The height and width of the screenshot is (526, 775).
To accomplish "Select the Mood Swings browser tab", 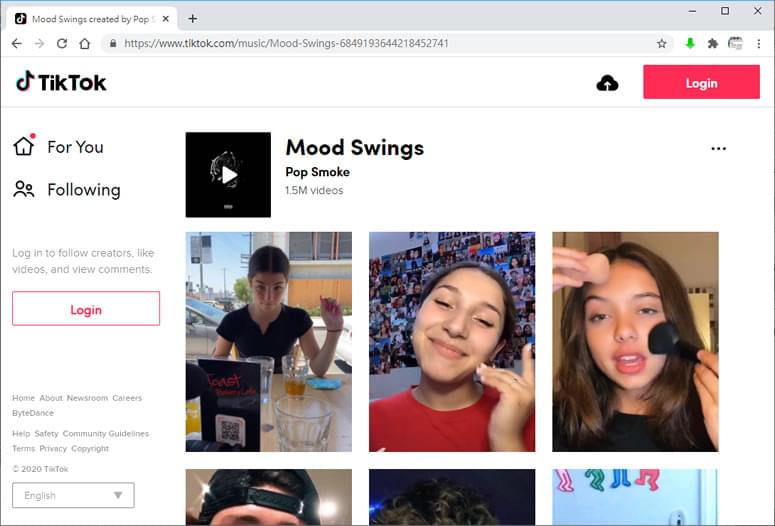I will [92, 19].
